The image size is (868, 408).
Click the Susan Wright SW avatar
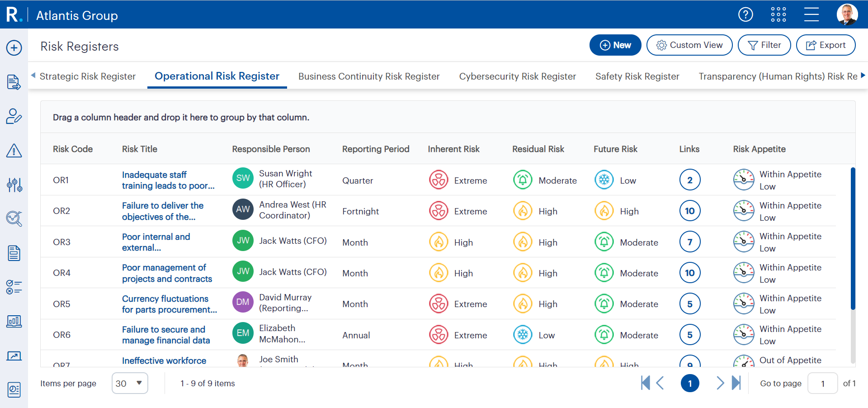243,178
